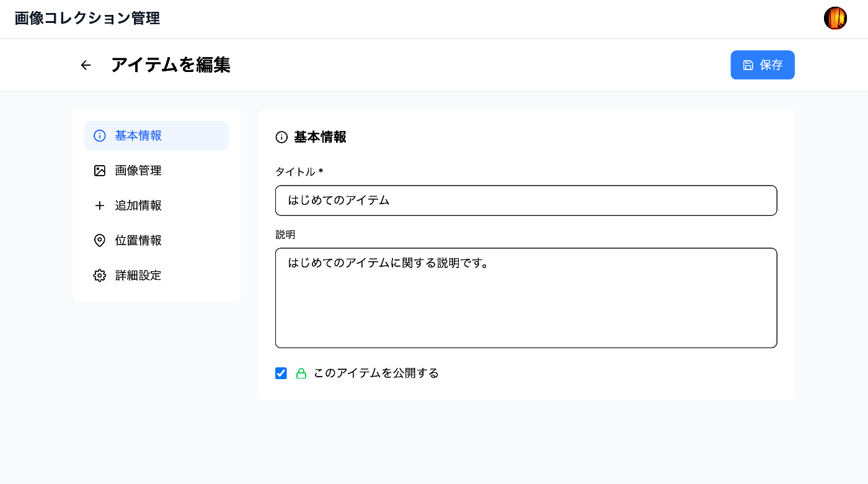Click the image icon for 画像管理
This screenshot has width=868, height=484.
(x=100, y=171)
